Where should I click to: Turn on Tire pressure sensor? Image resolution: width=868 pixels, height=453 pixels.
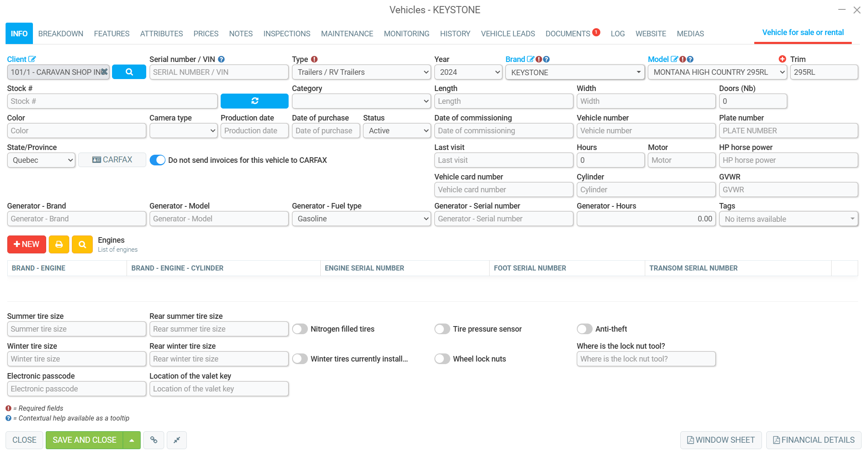click(x=443, y=329)
